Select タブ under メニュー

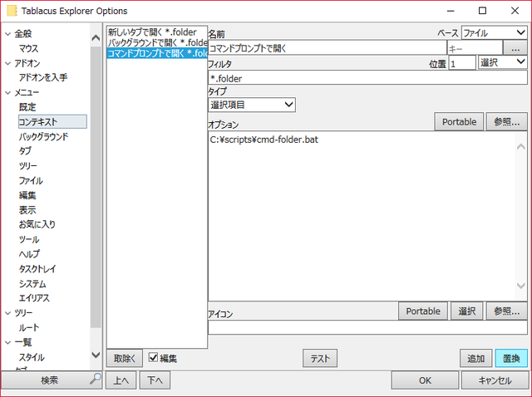25,151
